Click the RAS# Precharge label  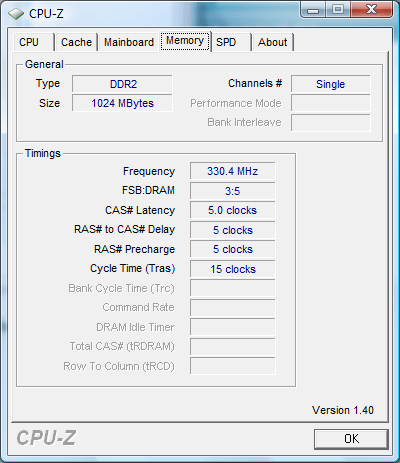(134, 249)
